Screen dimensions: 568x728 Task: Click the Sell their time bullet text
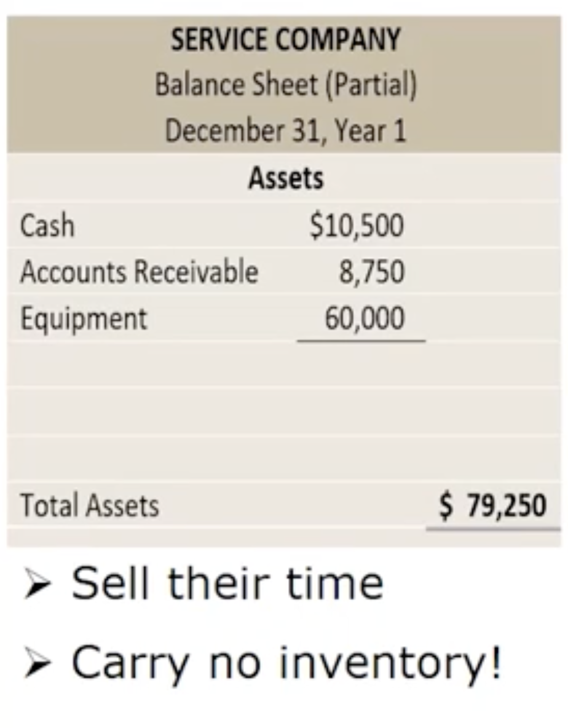pyautogui.click(x=227, y=584)
